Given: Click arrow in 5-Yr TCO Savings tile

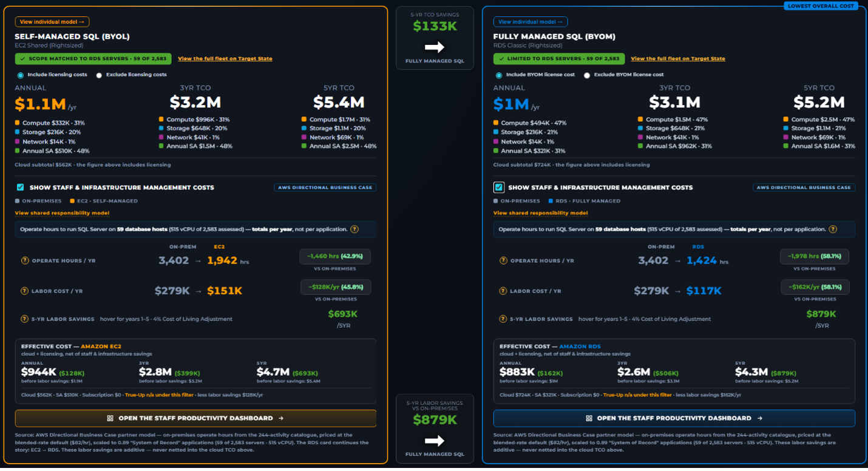Looking at the screenshot, I should (435, 47).
